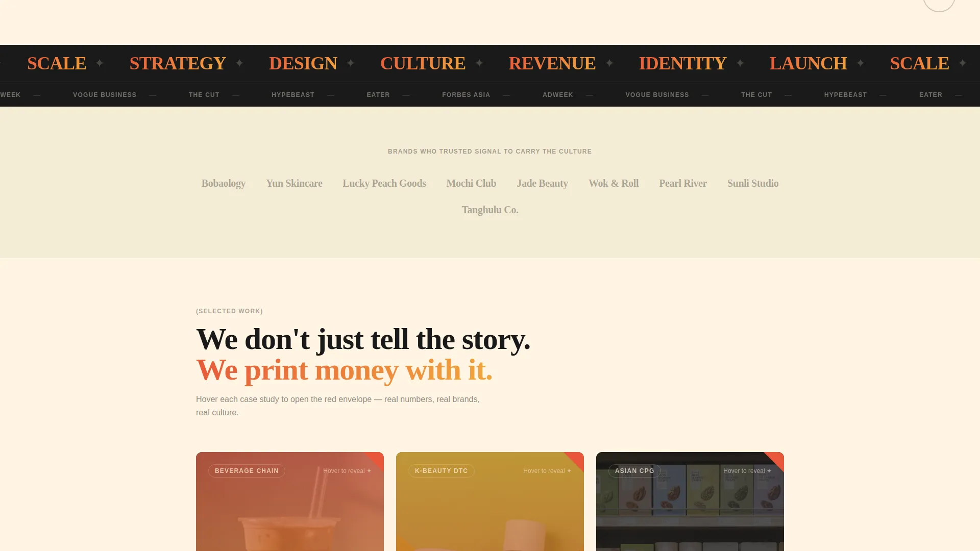Screen dimensions: 980x551
Task: Click the (SELECTED WORK) section label
Action: (229, 311)
